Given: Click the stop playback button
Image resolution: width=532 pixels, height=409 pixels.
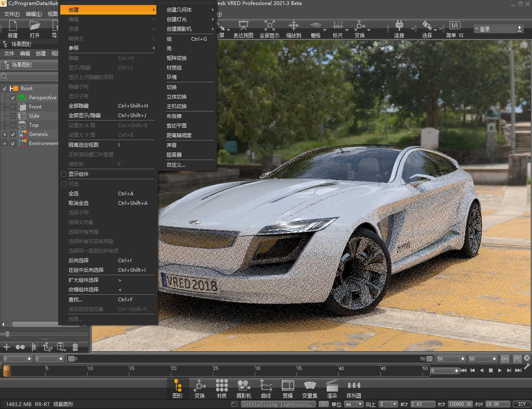Looking at the screenshot, I should 491,370.
